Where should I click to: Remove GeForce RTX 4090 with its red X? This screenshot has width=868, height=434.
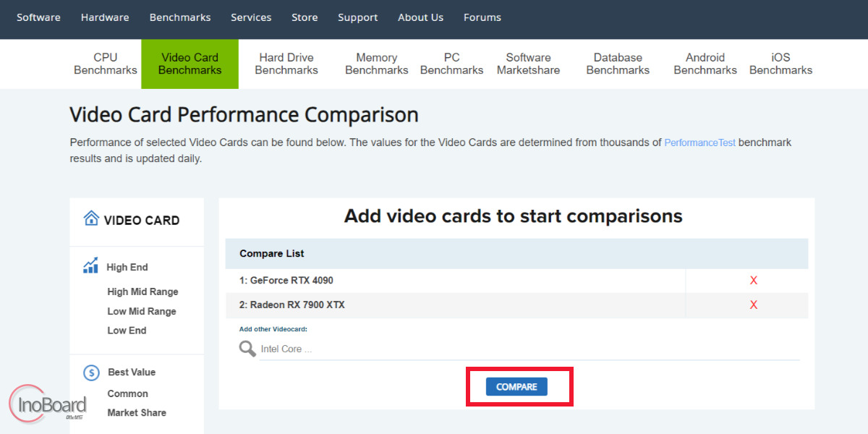tap(754, 281)
